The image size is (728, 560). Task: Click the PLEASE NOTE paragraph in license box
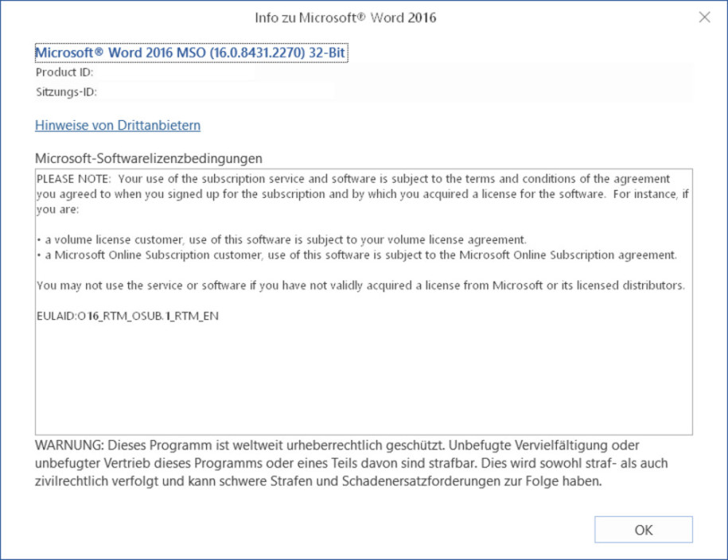(363, 194)
